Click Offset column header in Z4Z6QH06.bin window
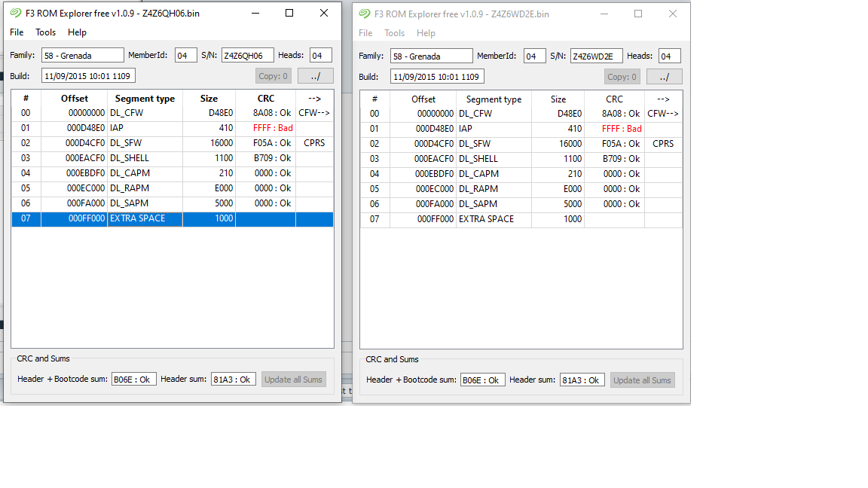The height and width of the screenshot is (488, 868). (74, 99)
